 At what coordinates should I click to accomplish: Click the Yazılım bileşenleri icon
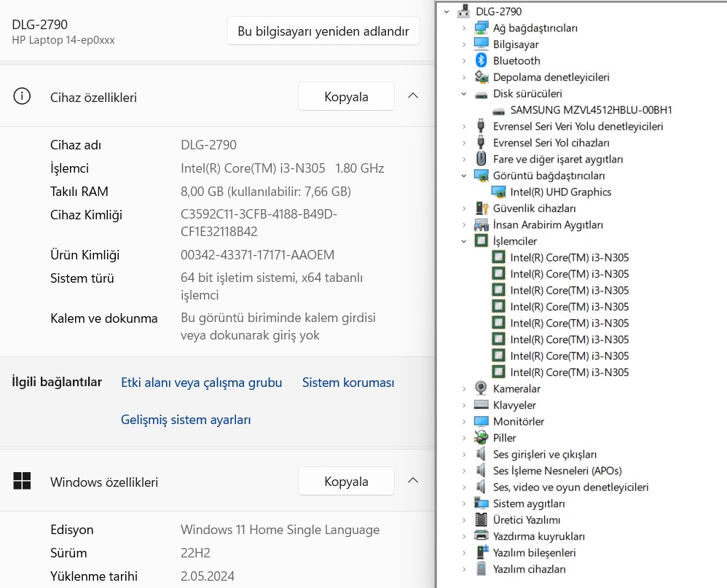pos(482,552)
